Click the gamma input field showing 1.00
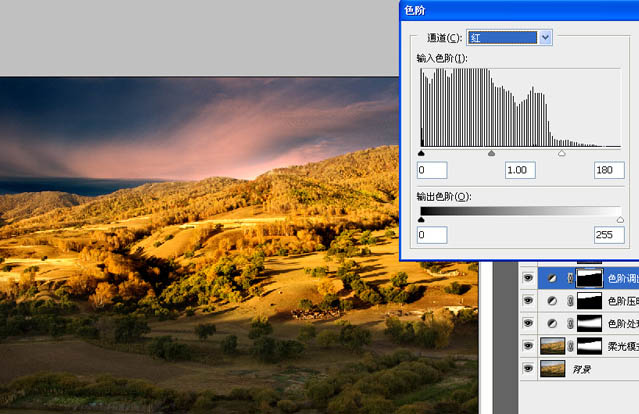 tap(521, 170)
